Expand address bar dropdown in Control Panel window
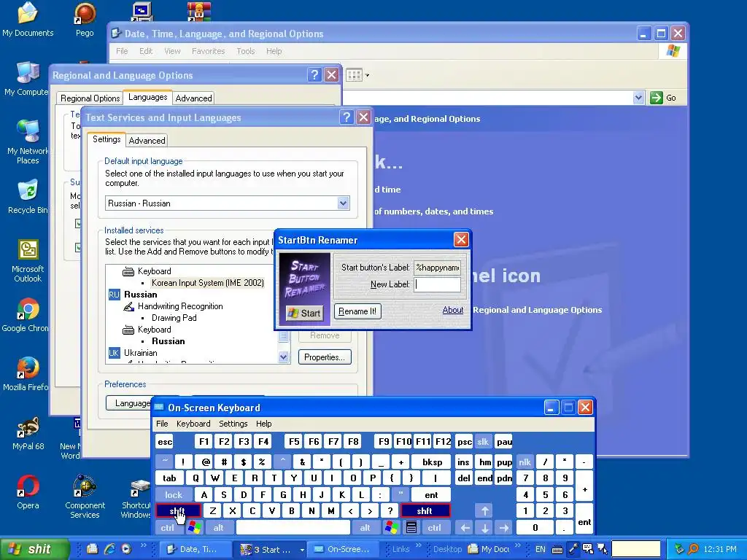747x560 pixels. coord(638,98)
